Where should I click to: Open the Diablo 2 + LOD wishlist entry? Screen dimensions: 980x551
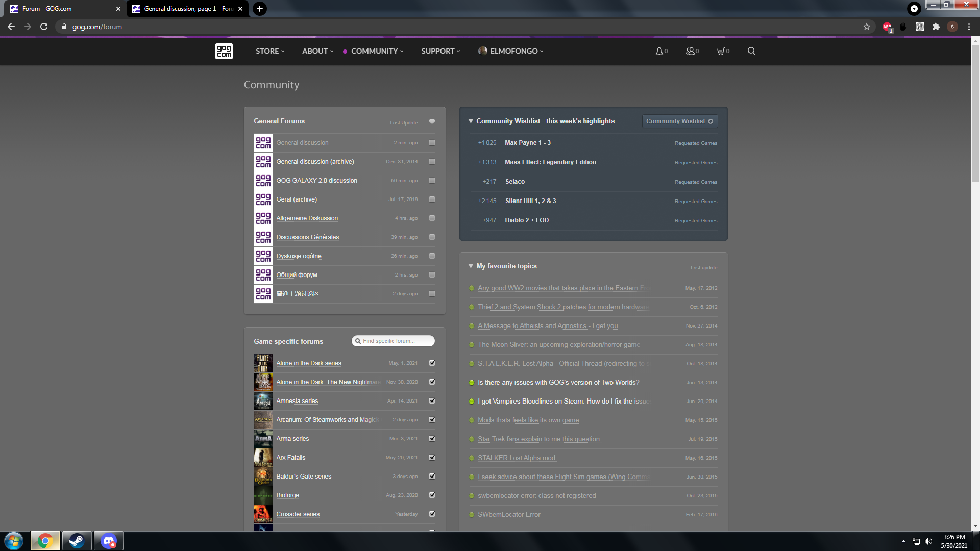tap(527, 220)
